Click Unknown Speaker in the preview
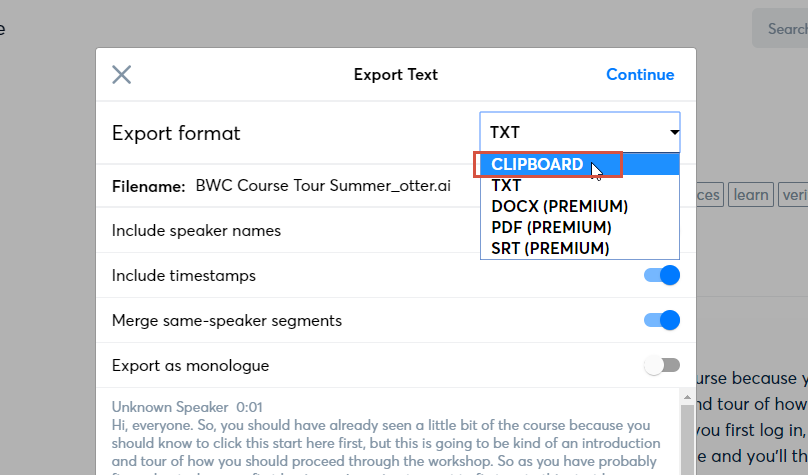 [x=169, y=407]
